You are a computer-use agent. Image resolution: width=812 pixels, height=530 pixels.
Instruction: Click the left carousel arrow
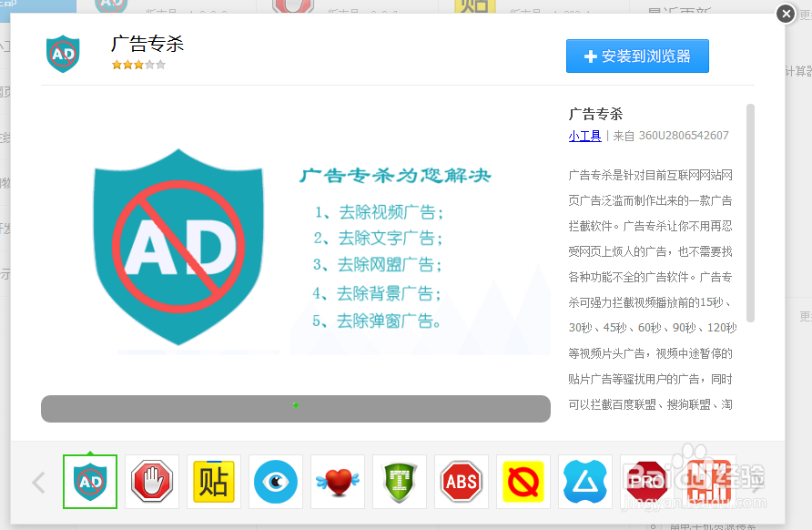[x=38, y=481]
